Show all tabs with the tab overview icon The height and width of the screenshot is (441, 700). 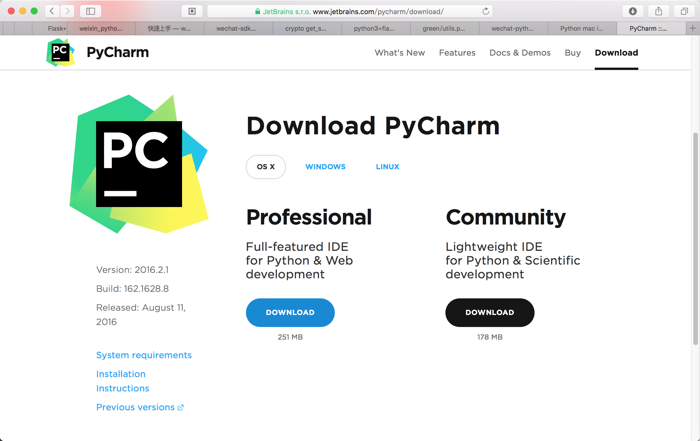point(684,11)
